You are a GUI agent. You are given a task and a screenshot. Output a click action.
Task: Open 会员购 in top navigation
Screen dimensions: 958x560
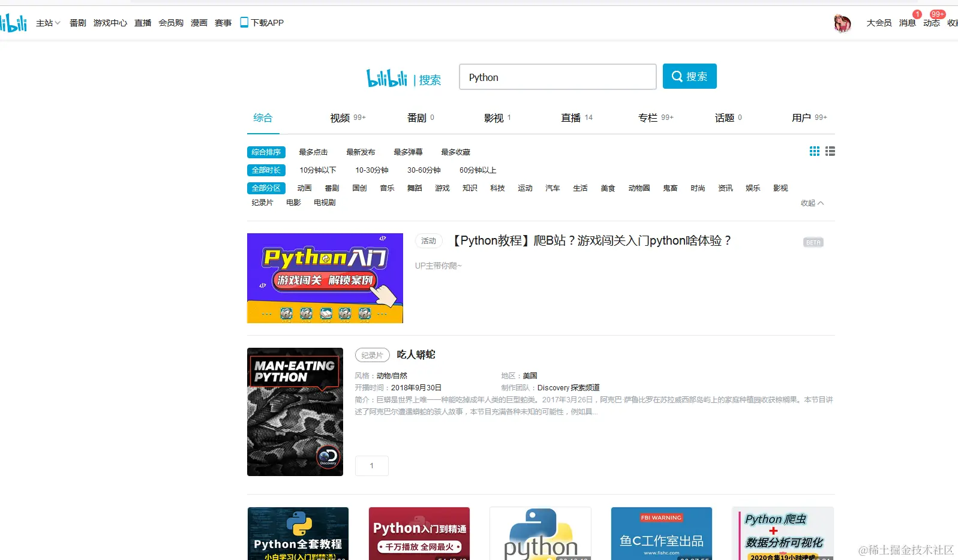tap(171, 23)
